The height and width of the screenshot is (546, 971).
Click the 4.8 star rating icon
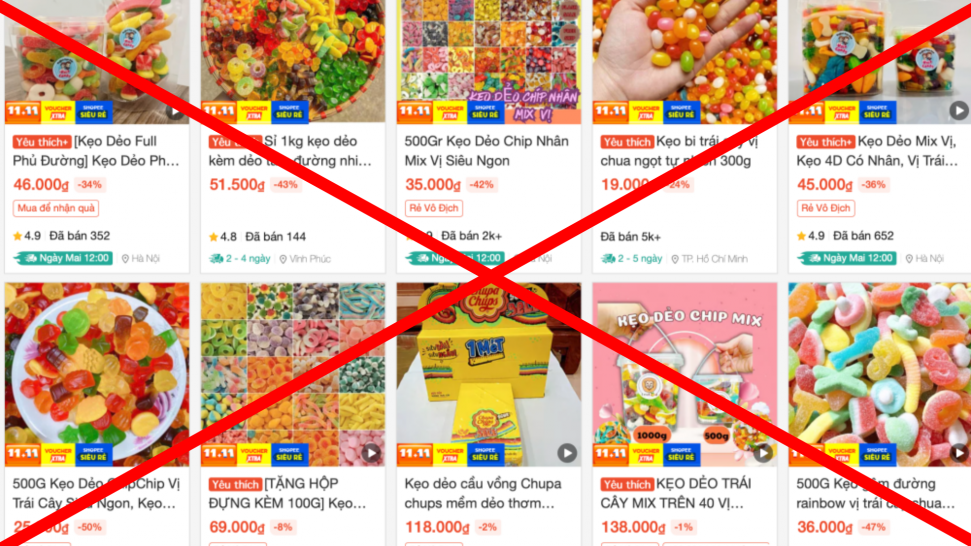214,236
